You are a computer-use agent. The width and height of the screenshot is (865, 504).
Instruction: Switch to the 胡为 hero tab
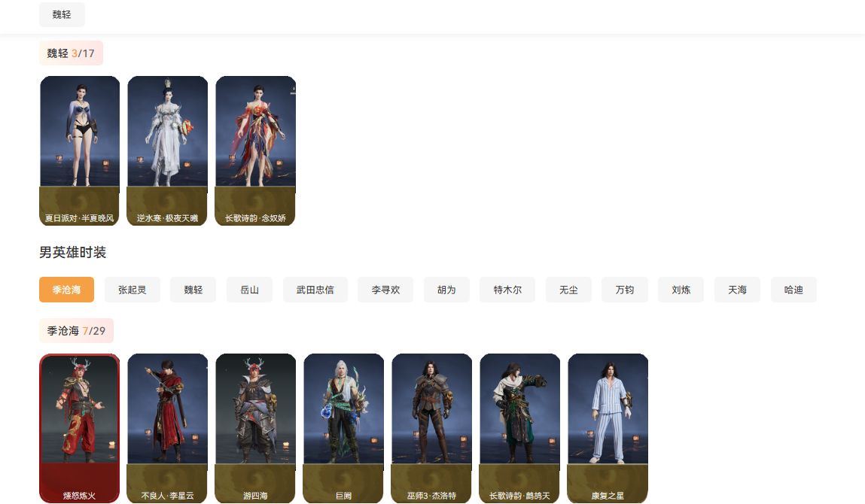pos(446,290)
